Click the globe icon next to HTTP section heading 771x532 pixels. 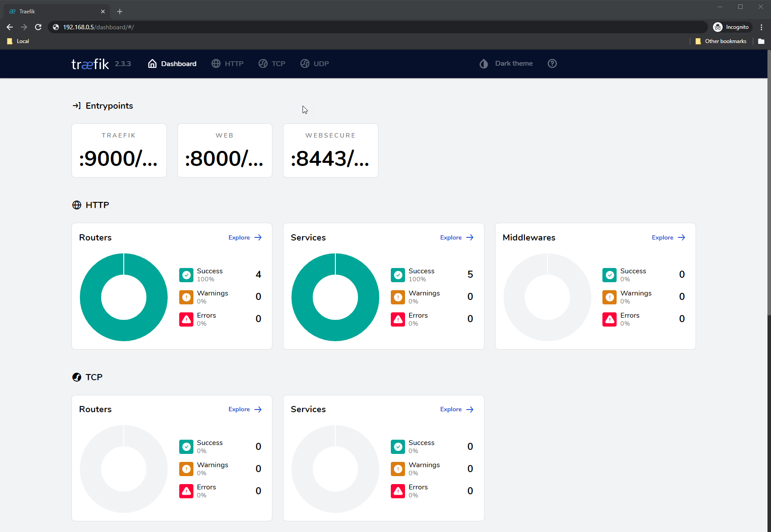(x=76, y=205)
